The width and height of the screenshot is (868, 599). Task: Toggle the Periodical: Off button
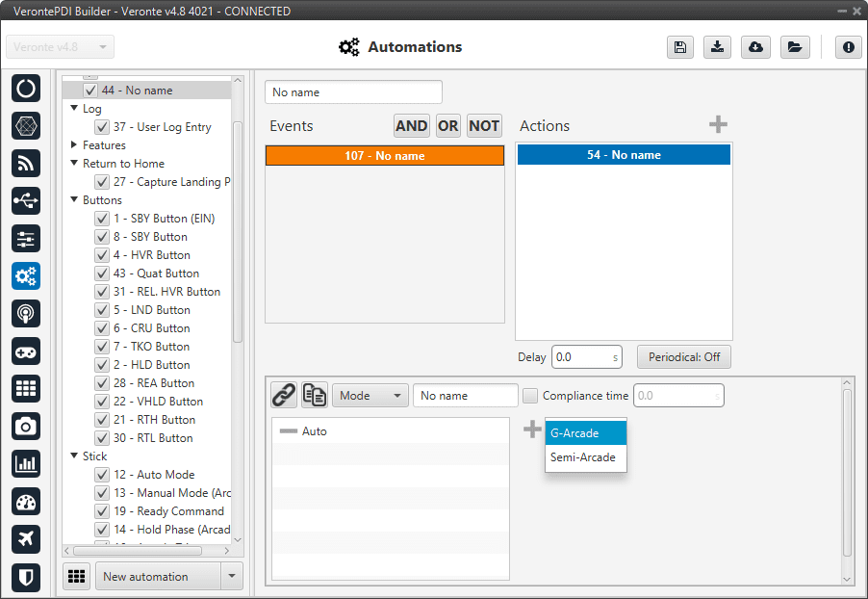(684, 357)
